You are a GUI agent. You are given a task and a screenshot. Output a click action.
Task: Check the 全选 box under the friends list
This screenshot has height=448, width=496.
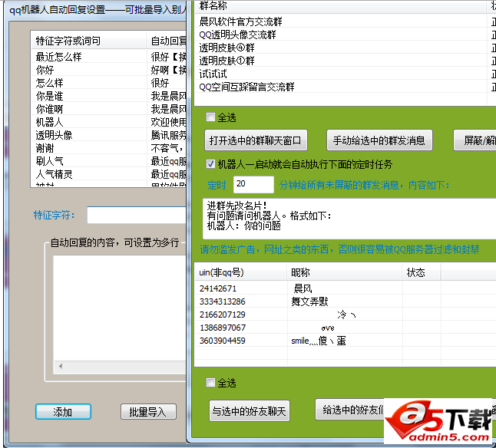click(210, 383)
